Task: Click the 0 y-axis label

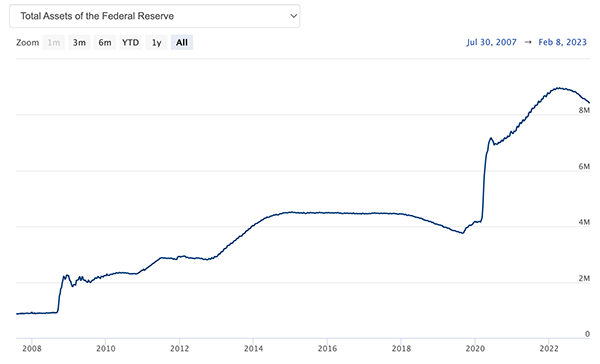Action: (587, 334)
